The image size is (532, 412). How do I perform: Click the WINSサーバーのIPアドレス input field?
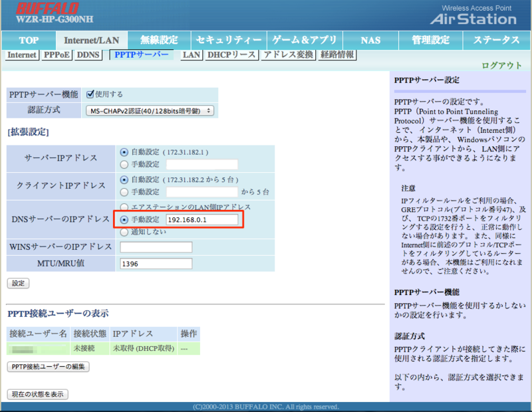[x=156, y=247]
